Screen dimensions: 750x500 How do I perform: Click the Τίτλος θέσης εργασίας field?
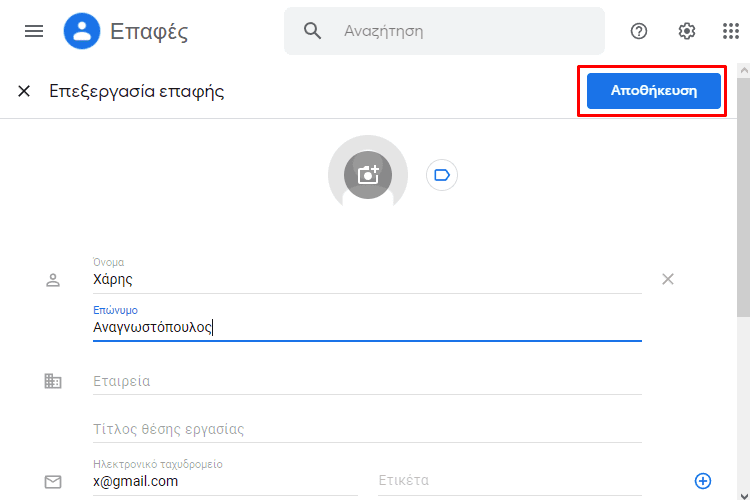coord(367,429)
